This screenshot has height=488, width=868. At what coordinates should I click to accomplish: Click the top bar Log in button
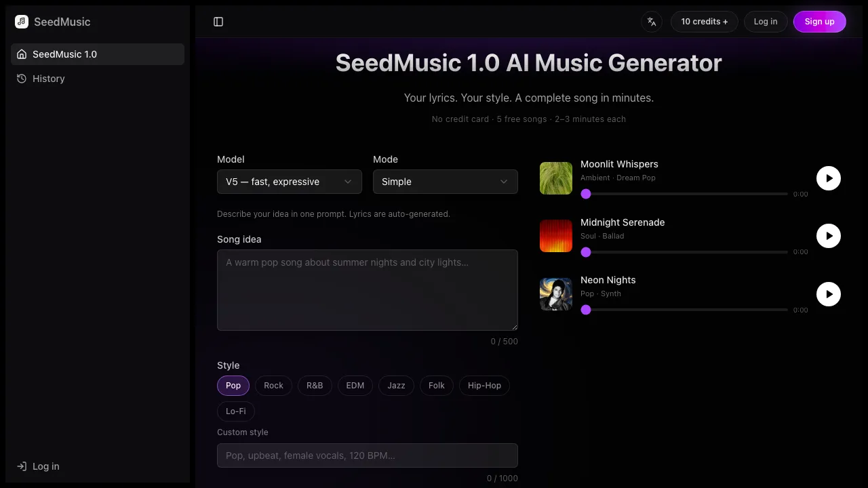[x=766, y=22]
